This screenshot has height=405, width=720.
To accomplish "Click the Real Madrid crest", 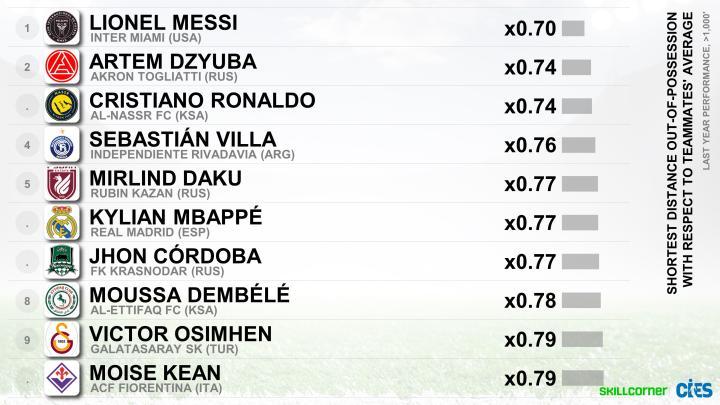I will tap(62, 222).
